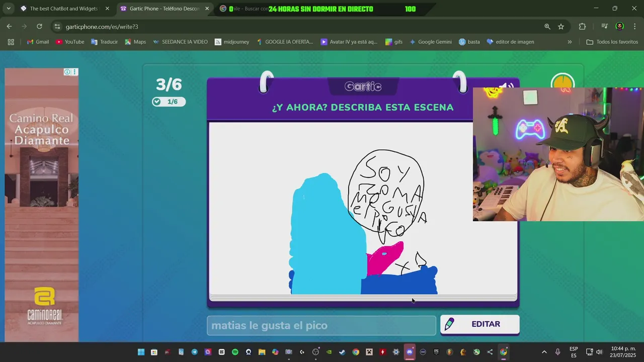Open the 'Todos los favoritos' folder
Screen dimensions: 644x362
pos(612,42)
